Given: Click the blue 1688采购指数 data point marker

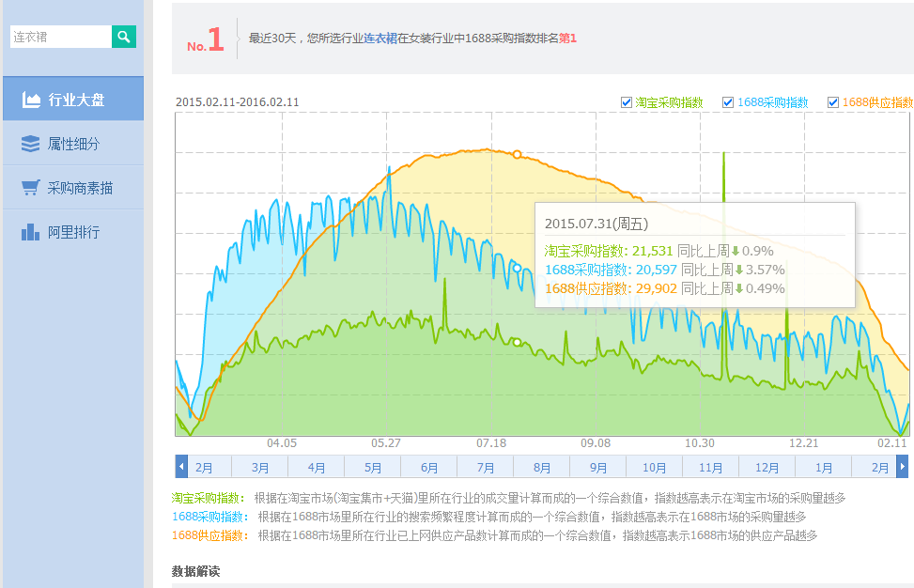Looking at the screenshot, I should [x=517, y=268].
